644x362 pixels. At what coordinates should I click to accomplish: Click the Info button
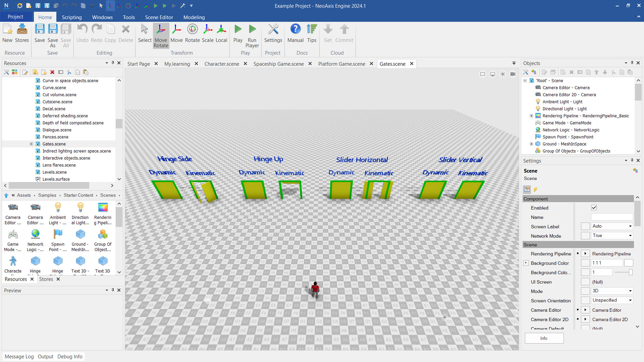pyautogui.click(x=544, y=338)
